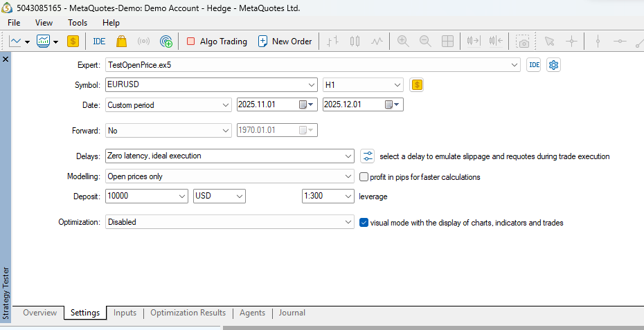Open the Delays dropdown Zero latency
The width and height of the screenshot is (644, 330).
(230, 156)
